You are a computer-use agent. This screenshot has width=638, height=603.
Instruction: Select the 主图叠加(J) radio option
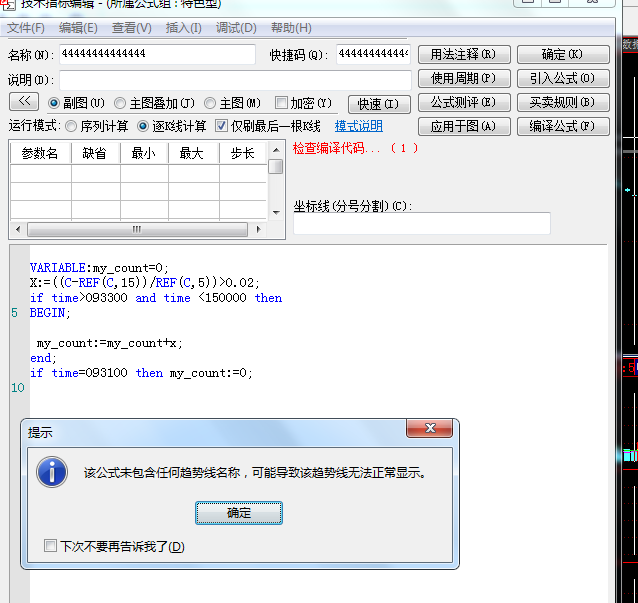coord(120,103)
